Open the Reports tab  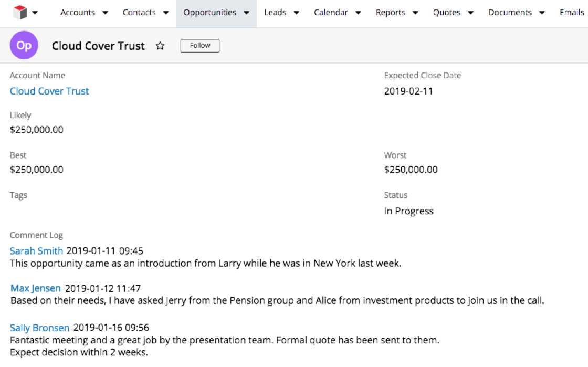(391, 13)
